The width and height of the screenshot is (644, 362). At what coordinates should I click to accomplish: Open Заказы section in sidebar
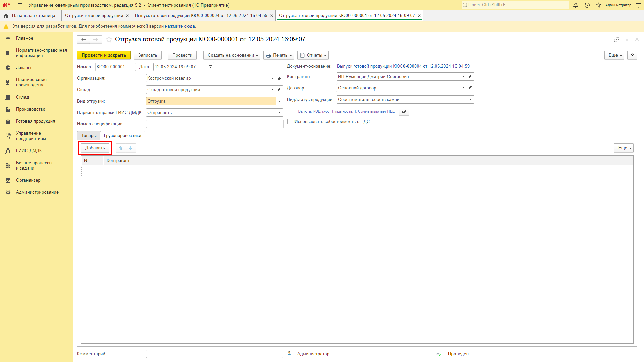click(23, 68)
